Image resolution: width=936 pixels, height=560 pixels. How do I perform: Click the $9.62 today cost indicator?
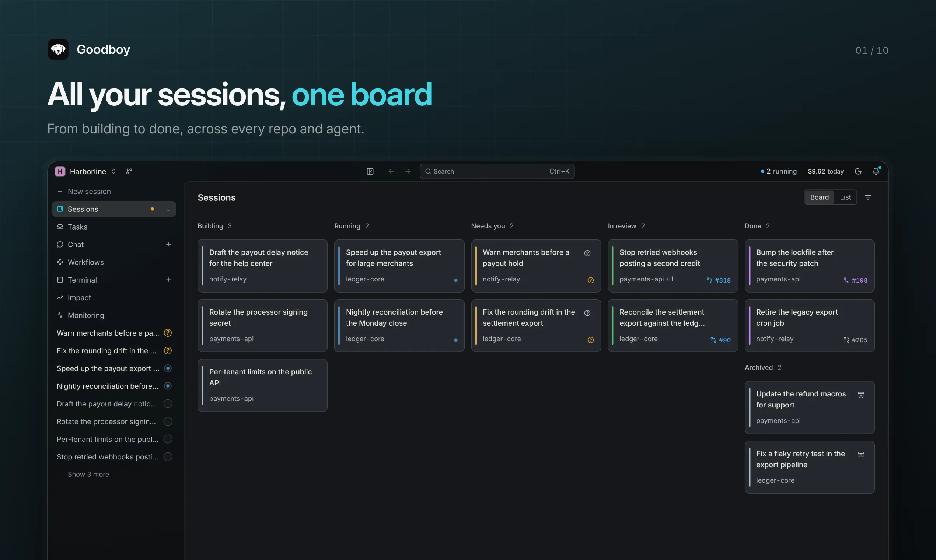point(825,171)
